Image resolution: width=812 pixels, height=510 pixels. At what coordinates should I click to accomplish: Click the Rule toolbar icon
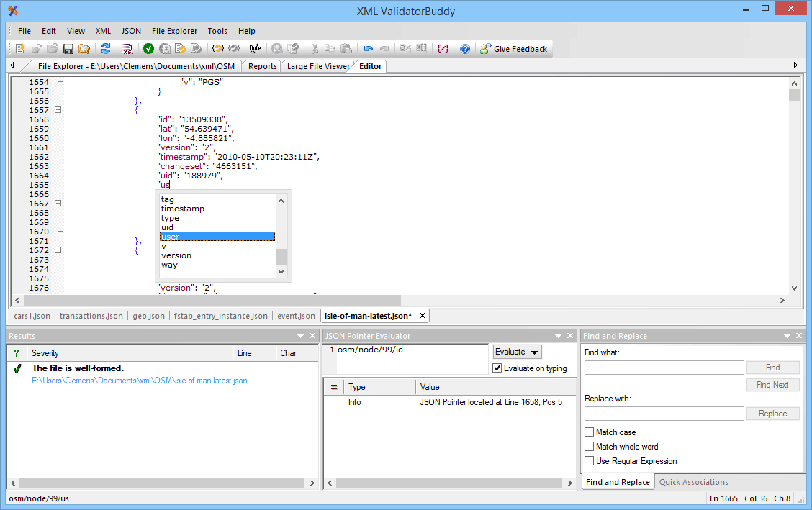click(255, 49)
